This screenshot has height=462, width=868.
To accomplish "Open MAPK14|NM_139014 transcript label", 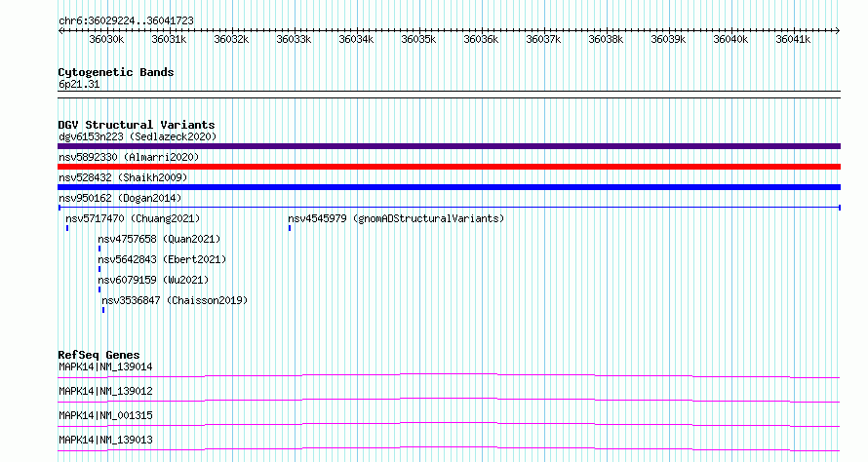I will click(105, 366).
